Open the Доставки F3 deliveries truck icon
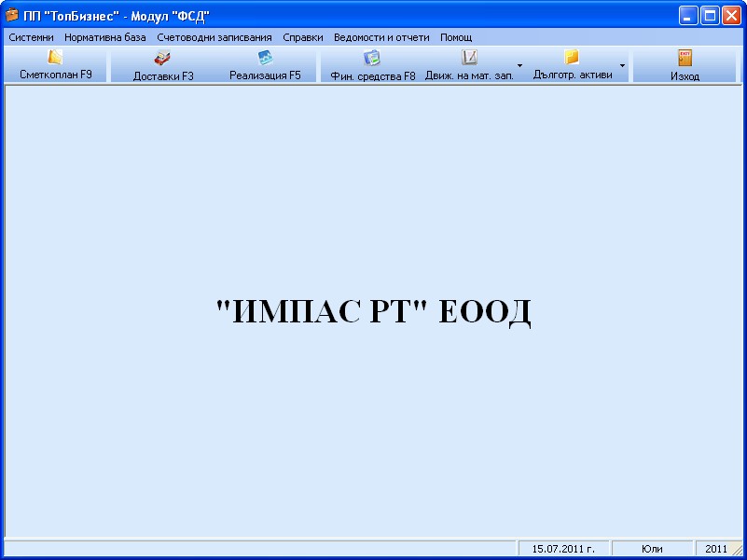The image size is (747, 560). click(162, 58)
